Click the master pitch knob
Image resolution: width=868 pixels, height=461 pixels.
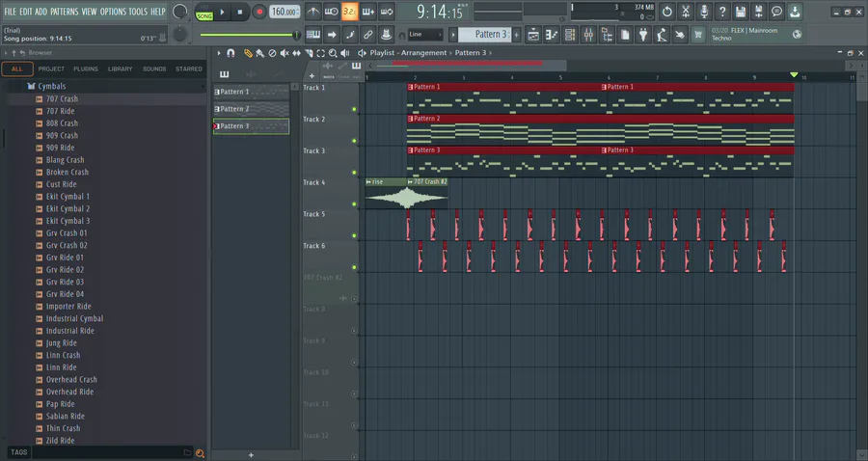[x=180, y=35]
